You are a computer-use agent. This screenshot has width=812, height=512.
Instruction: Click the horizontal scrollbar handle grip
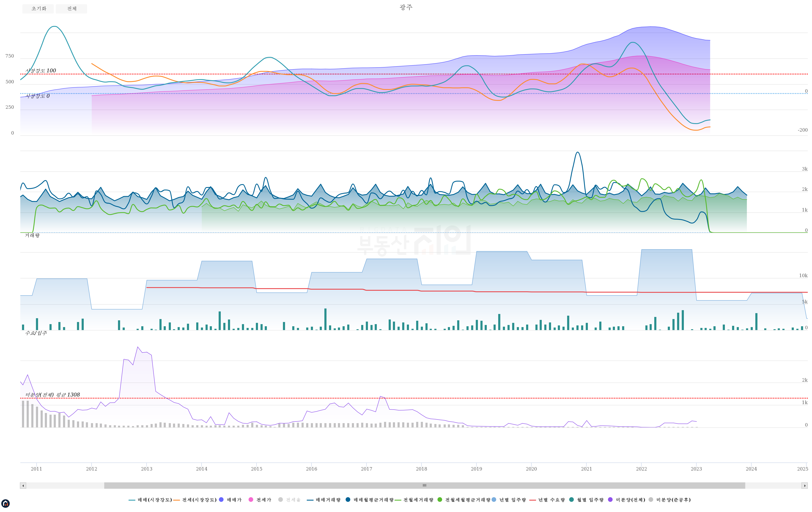pos(425,486)
